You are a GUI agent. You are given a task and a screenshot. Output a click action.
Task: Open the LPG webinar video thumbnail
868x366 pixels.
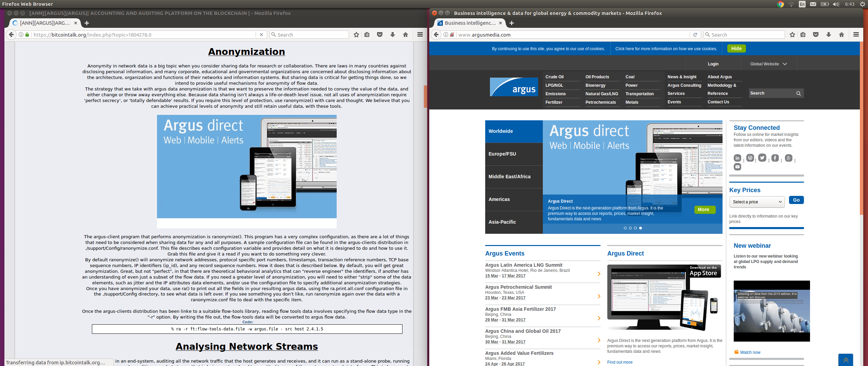[x=772, y=311]
